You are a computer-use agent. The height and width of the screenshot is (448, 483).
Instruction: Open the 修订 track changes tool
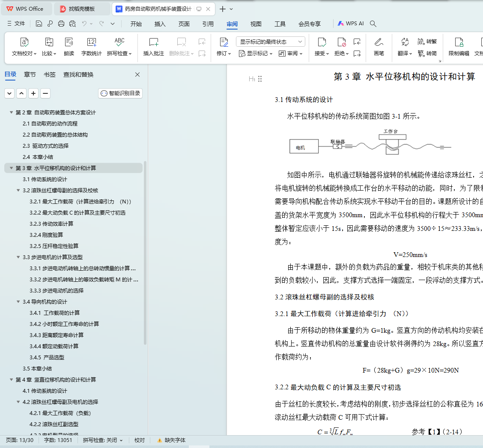(x=224, y=47)
